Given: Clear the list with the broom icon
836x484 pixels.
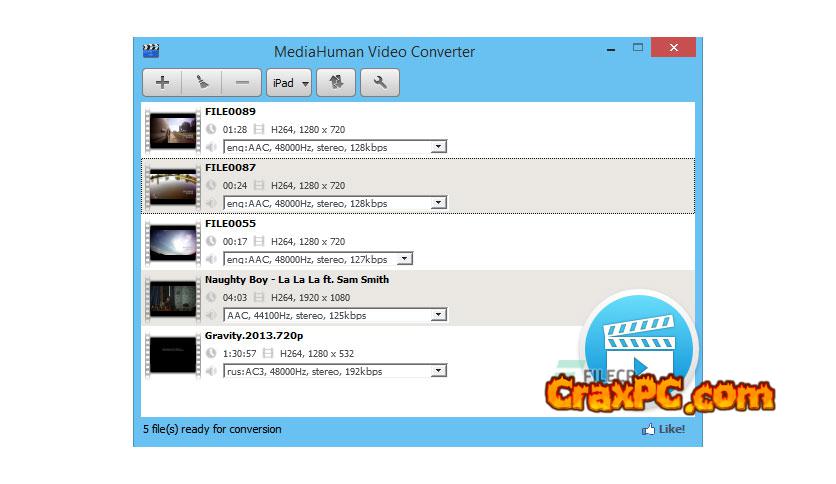Looking at the screenshot, I should point(202,83).
